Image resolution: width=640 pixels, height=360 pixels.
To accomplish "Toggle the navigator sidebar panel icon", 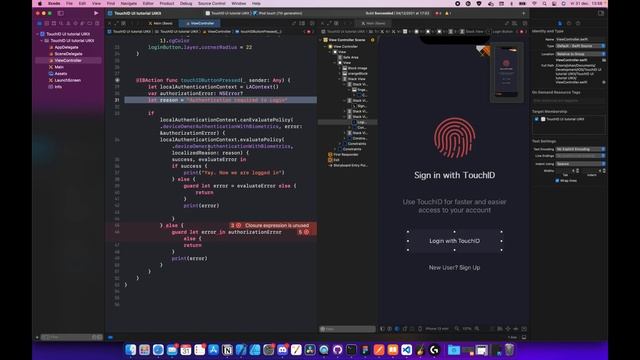I will 60,13.
